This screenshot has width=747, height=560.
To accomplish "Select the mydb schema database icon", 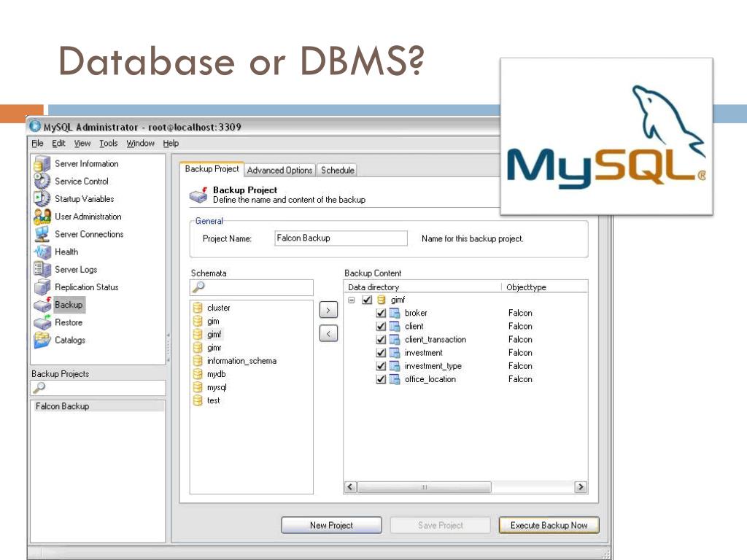I will (198, 374).
